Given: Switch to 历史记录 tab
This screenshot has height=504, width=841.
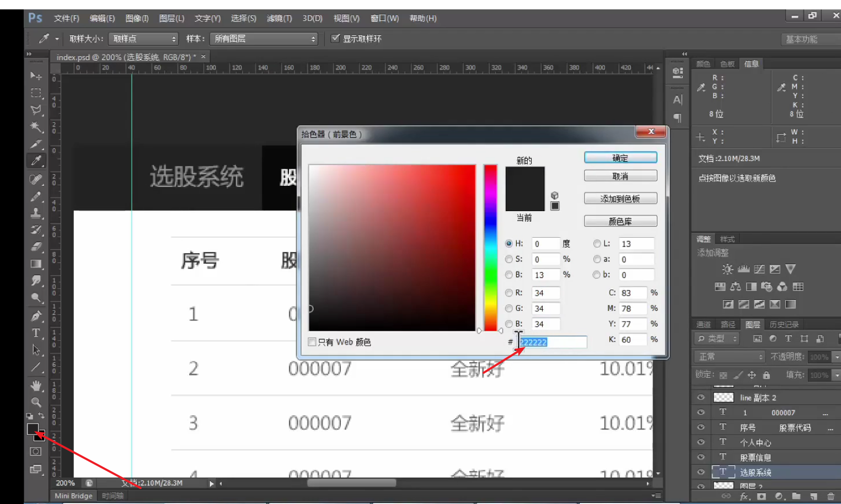Looking at the screenshot, I should [784, 324].
